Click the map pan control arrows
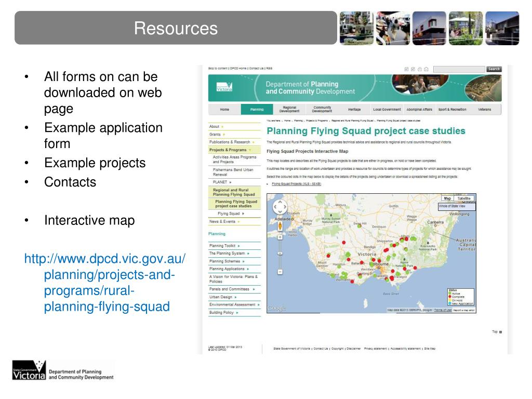532x399 pixels. click(280, 207)
